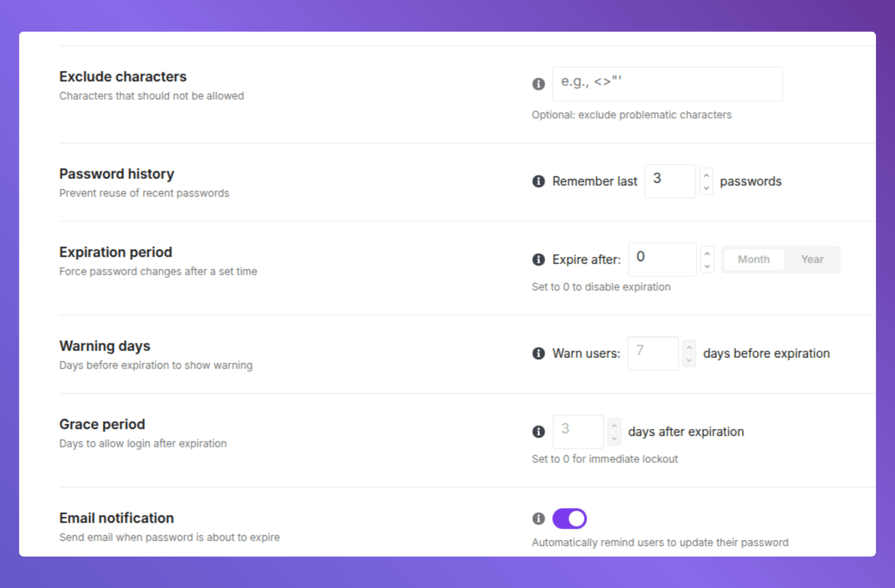Select Month as expiration unit
895x588 pixels.
[x=753, y=259]
